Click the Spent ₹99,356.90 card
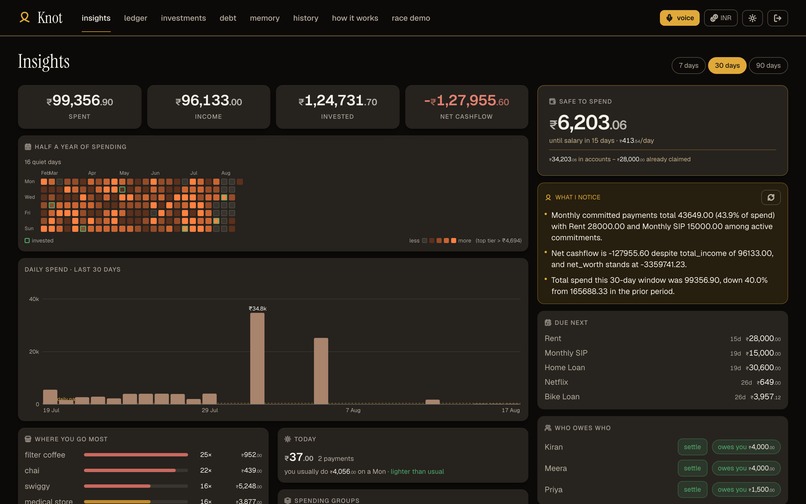This screenshot has width=806, height=504. tap(80, 107)
